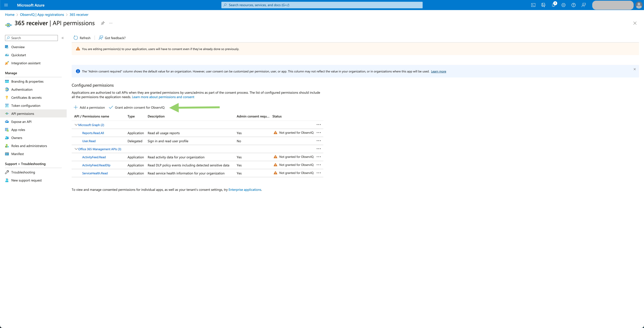Collapse Office 365 Management APIs group
The image size is (644, 328).
(x=76, y=149)
